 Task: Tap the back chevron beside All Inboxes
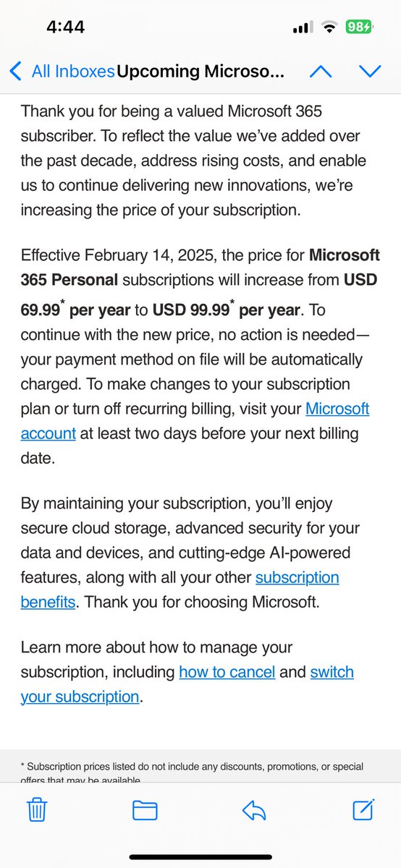16,71
